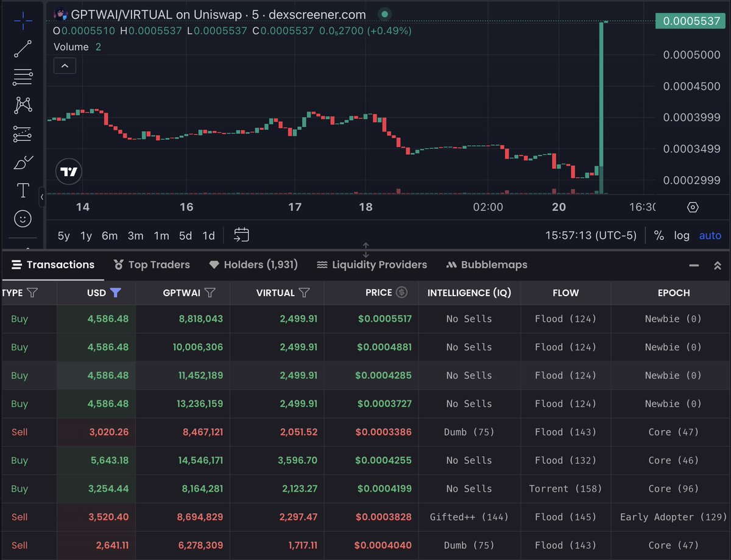Click the panel splitter handle between chart and table
Viewport: 731px width, 560px height.
(x=365, y=250)
